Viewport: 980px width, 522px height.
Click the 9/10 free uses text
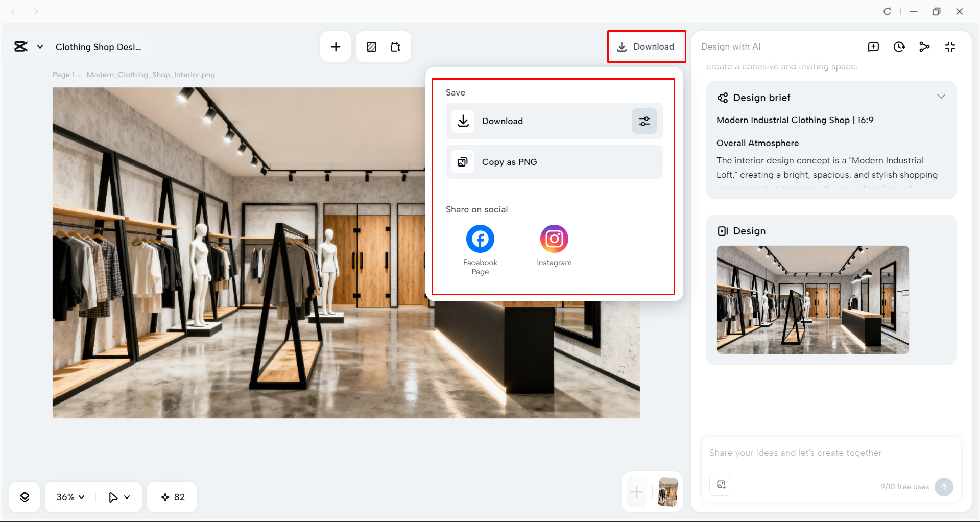pos(904,487)
